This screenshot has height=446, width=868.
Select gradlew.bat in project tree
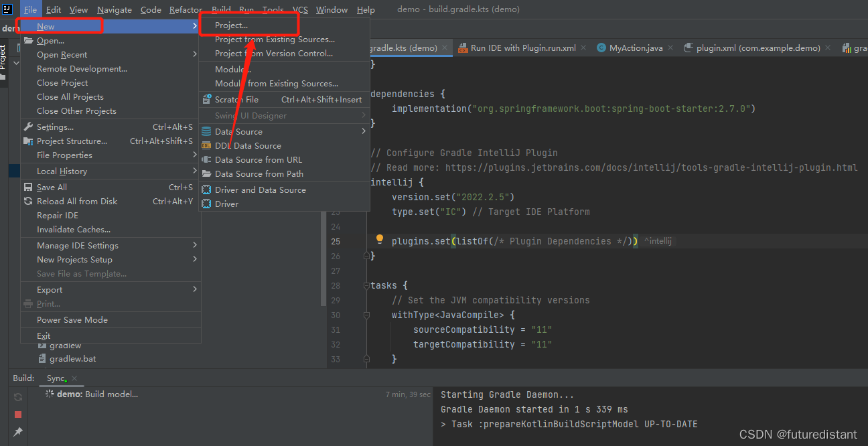(x=72, y=359)
